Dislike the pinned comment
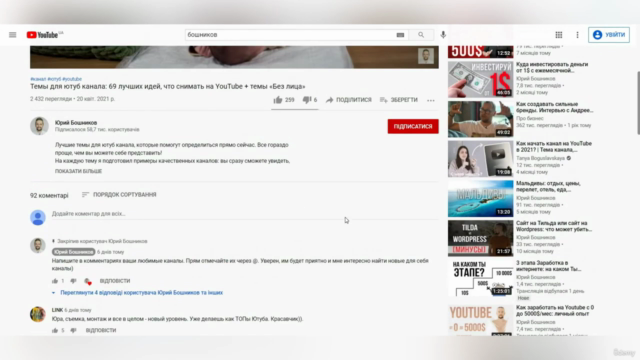The width and height of the screenshot is (640, 360). [x=73, y=281]
